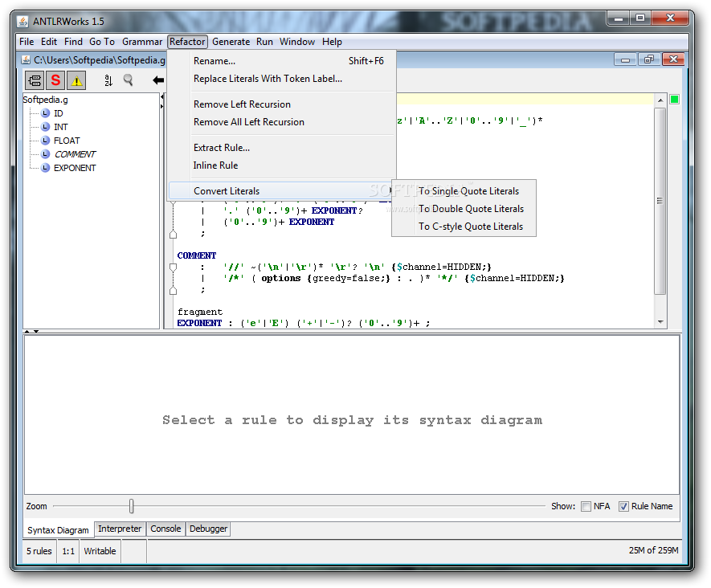Open the Run menu

coord(264,42)
